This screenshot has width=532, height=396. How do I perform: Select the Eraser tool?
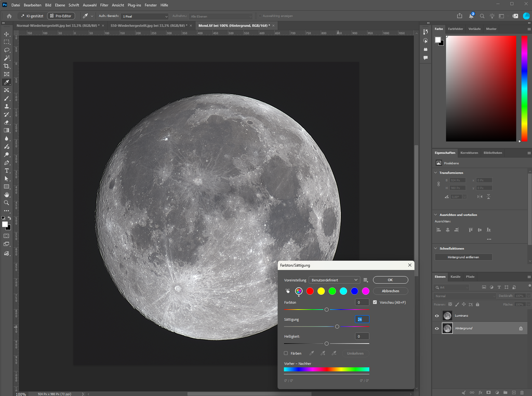(x=6, y=122)
